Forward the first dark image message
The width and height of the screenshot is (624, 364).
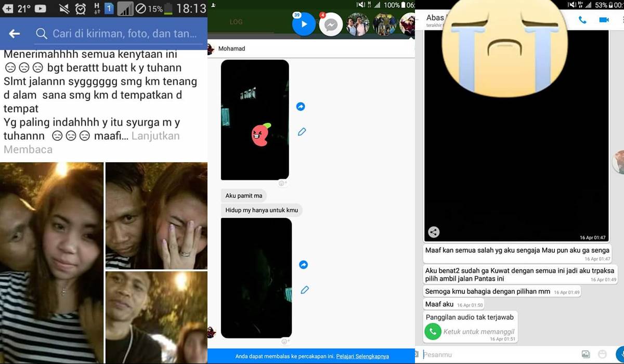tap(301, 107)
